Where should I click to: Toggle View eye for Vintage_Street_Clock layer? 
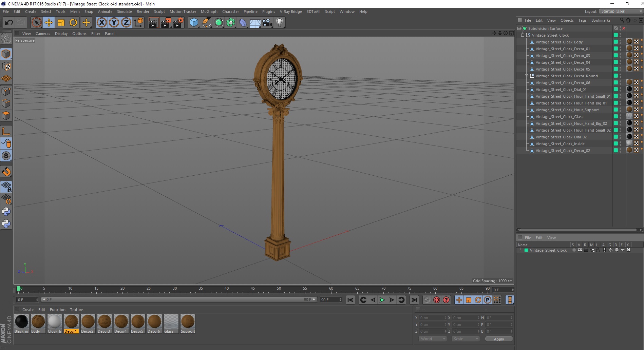click(x=580, y=250)
